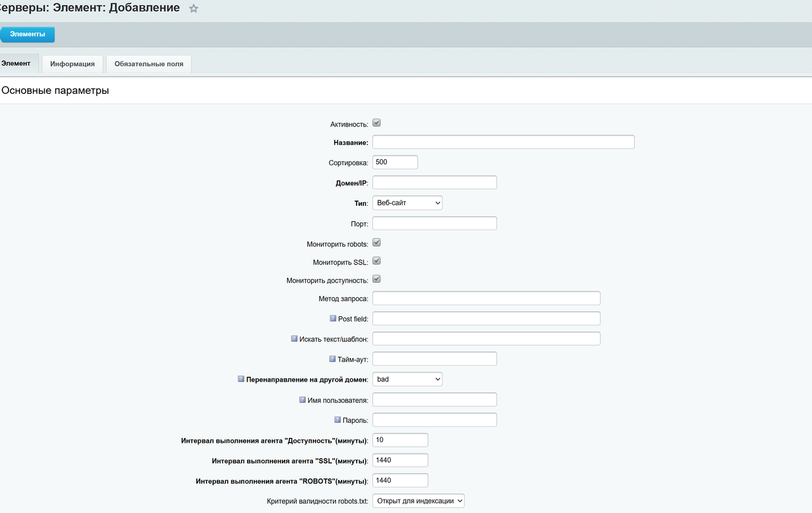Click help icon beside Имя пользователя

point(302,400)
